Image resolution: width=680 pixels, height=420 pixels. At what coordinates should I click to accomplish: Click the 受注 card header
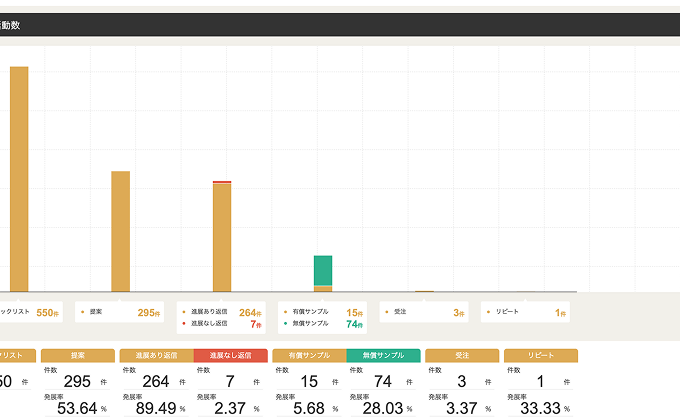click(x=461, y=355)
